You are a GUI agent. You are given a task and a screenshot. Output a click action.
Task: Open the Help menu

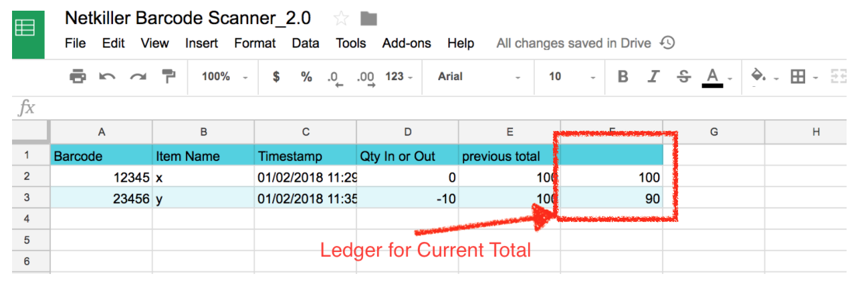tap(461, 43)
